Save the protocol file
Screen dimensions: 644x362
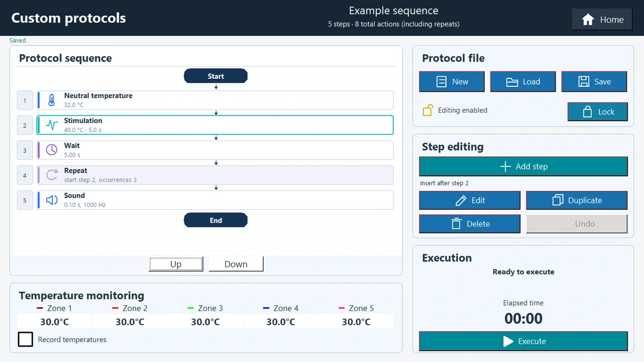click(594, 82)
